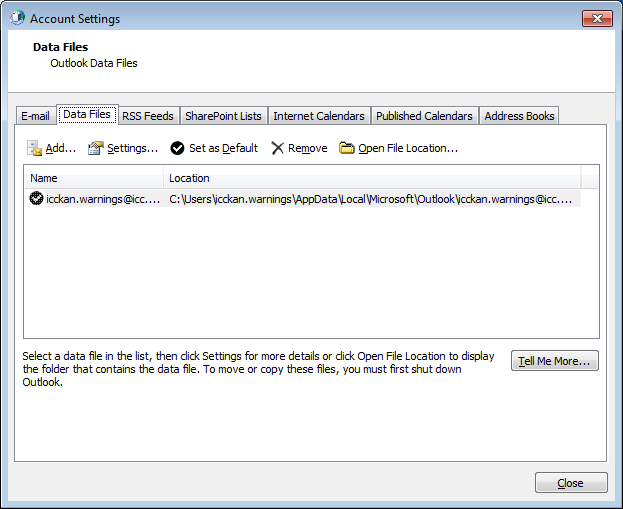Sort by the Location column header

pos(372,178)
